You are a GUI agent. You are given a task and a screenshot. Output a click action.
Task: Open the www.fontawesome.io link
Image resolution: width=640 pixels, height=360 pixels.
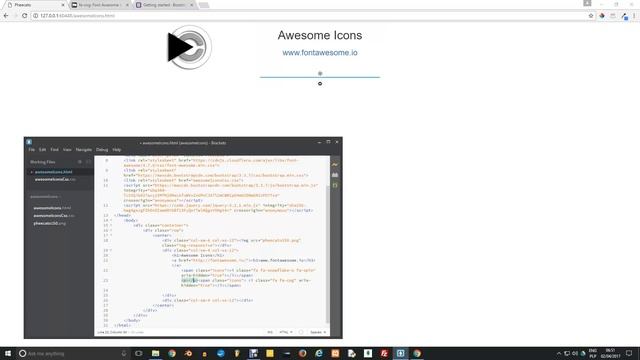(320, 53)
